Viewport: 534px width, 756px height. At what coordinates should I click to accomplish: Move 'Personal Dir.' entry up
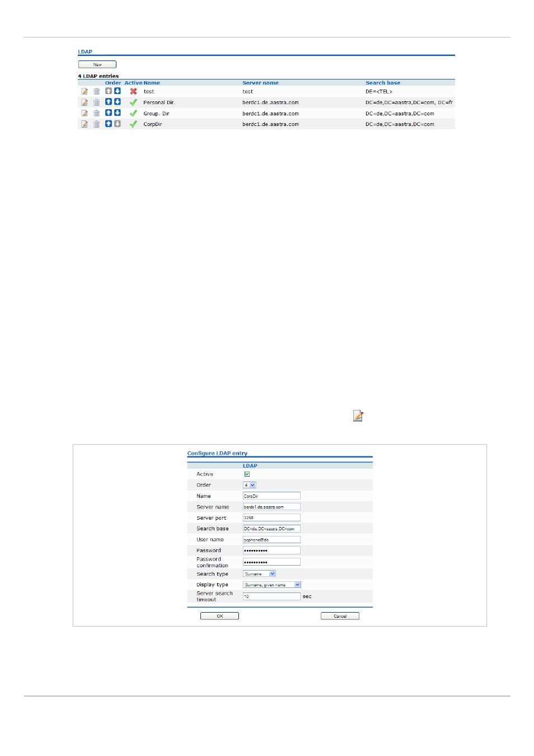pos(109,101)
